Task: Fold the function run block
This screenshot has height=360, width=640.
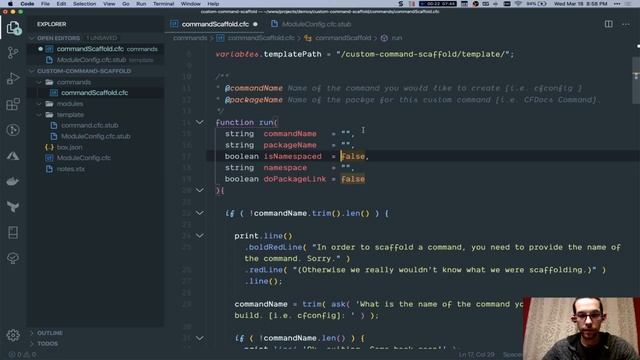Action: click(200, 122)
